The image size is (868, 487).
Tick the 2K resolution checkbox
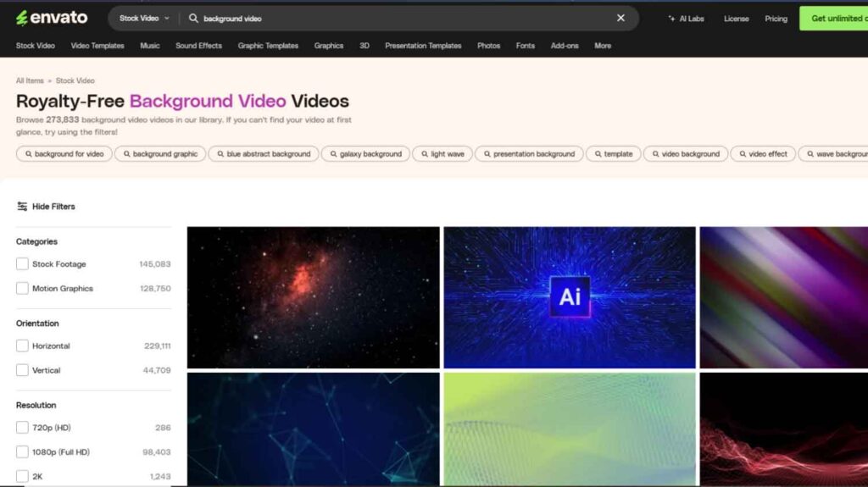[x=22, y=476]
